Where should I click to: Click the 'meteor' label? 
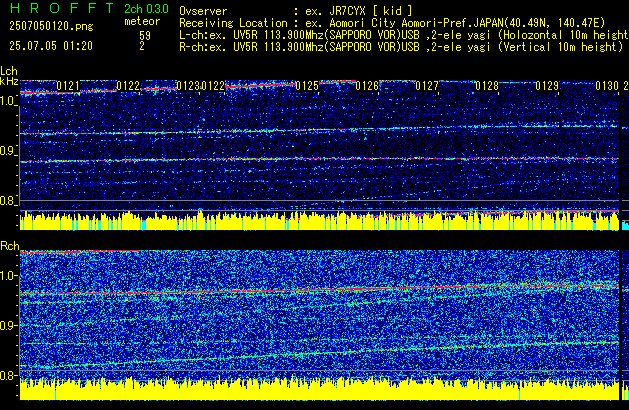[x=142, y=21]
